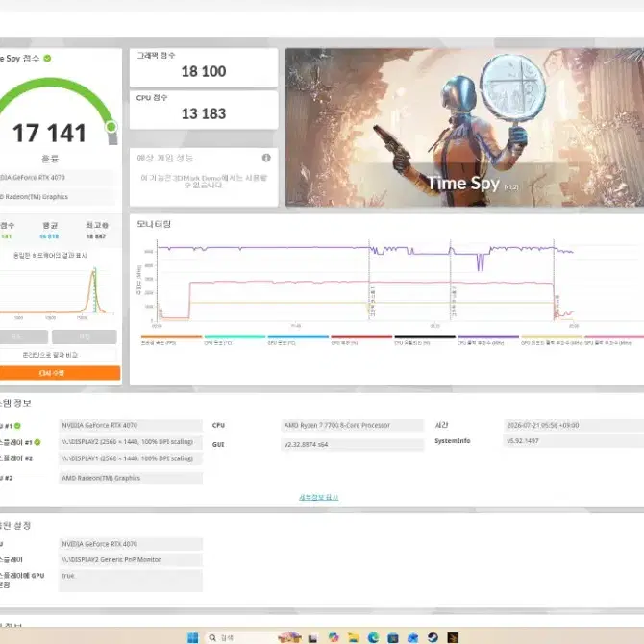Click the SystemInfo version v5.92.1497 field

[x=574, y=440]
